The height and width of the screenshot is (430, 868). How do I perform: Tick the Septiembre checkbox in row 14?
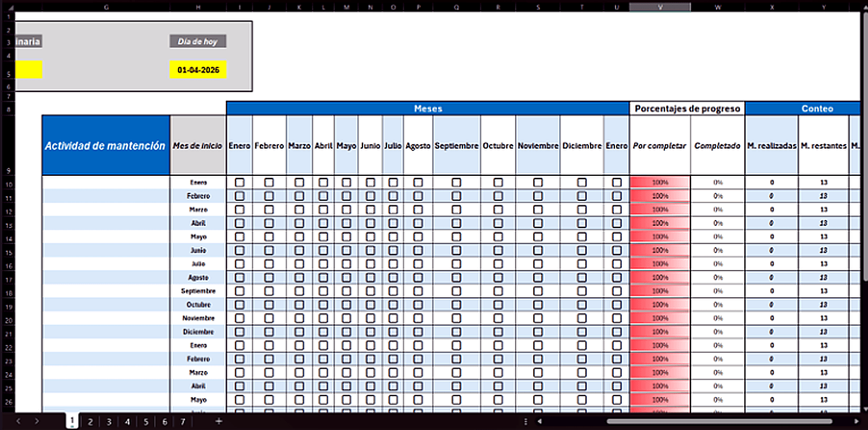coord(456,237)
